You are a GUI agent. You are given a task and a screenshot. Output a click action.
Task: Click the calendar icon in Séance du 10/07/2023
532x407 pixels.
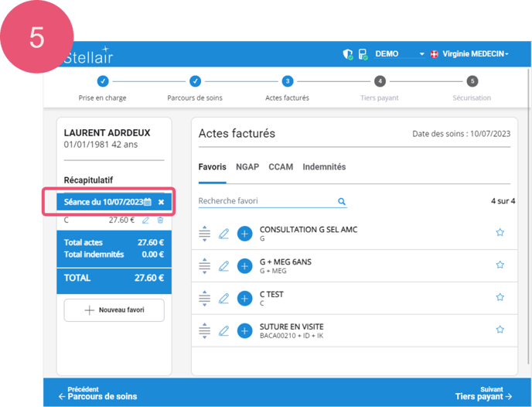[x=148, y=202]
